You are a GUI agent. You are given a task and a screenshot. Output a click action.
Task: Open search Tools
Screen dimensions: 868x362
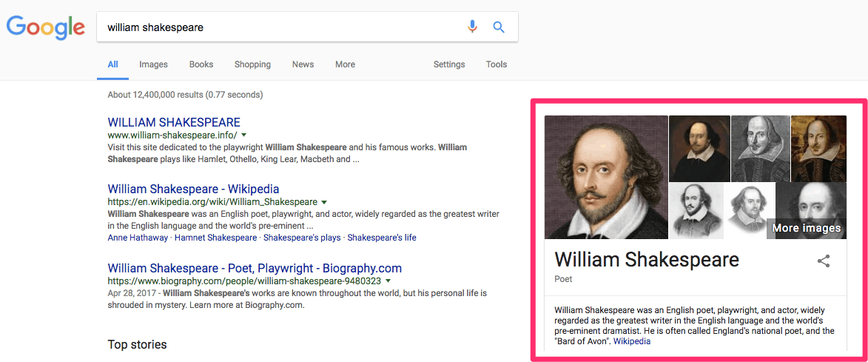coord(496,64)
